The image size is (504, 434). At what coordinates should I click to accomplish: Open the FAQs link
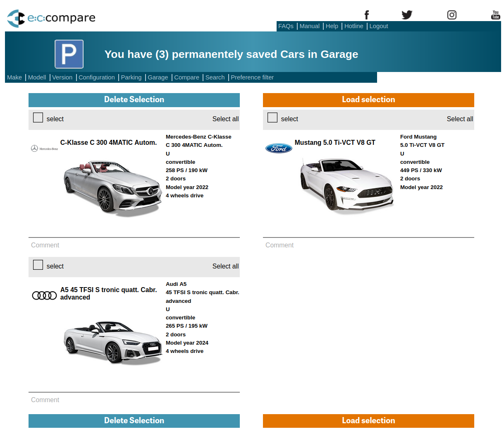click(x=286, y=26)
